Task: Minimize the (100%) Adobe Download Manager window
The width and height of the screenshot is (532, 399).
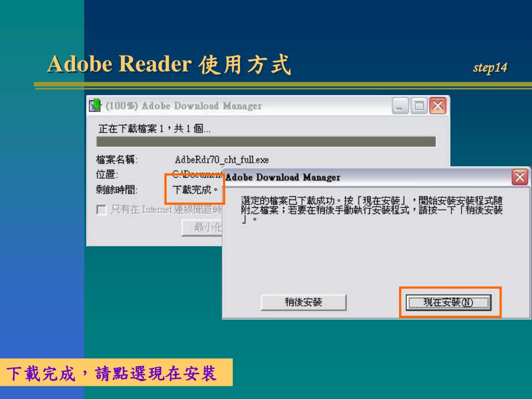Action: point(400,106)
